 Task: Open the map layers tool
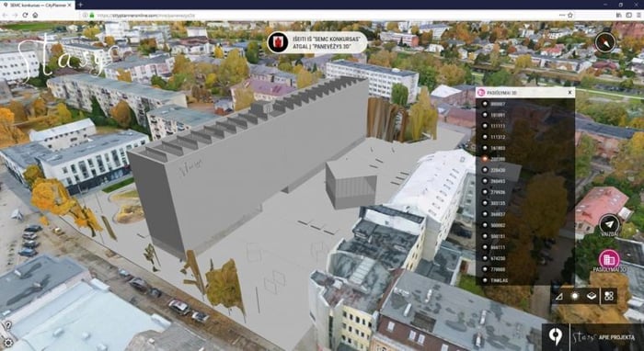tap(592, 296)
